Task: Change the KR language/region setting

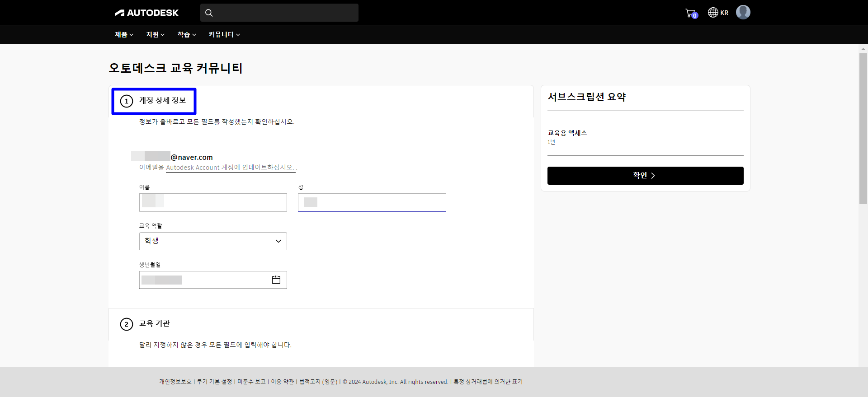Action: pos(718,13)
